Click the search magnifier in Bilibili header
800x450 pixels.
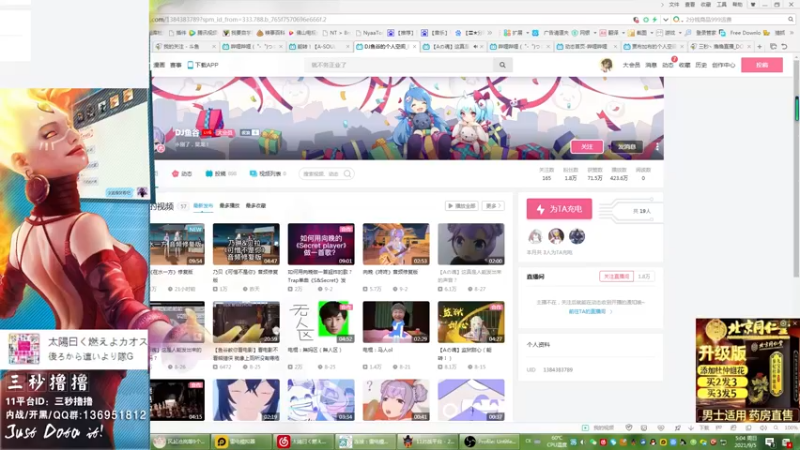click(x=503, y=65)
